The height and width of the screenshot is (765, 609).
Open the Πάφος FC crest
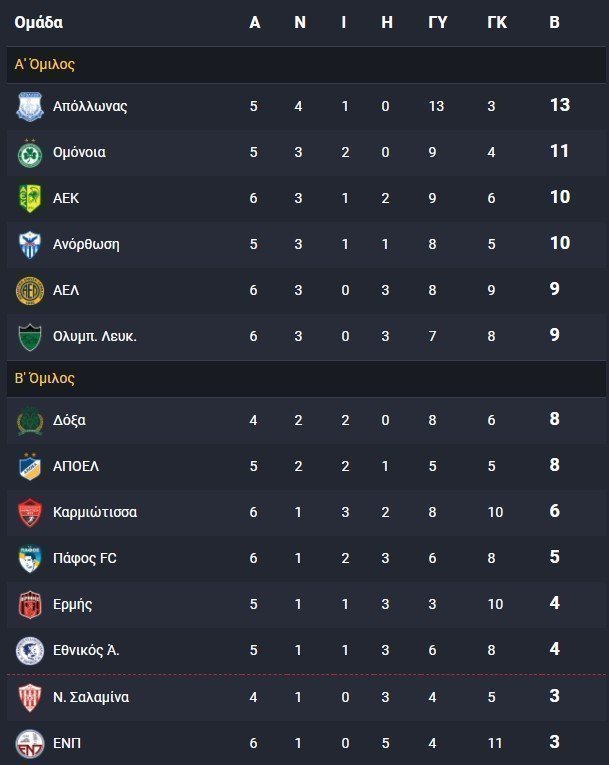(x=30, y=558)
